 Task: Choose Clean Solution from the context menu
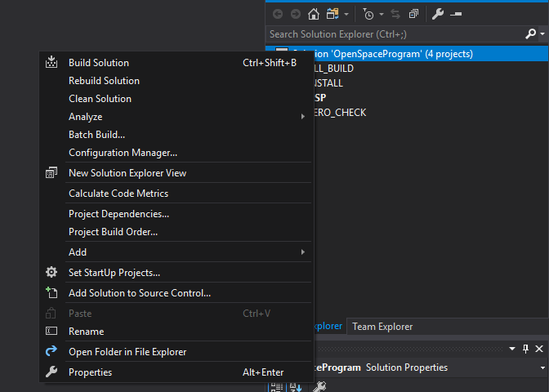(176, 99)
